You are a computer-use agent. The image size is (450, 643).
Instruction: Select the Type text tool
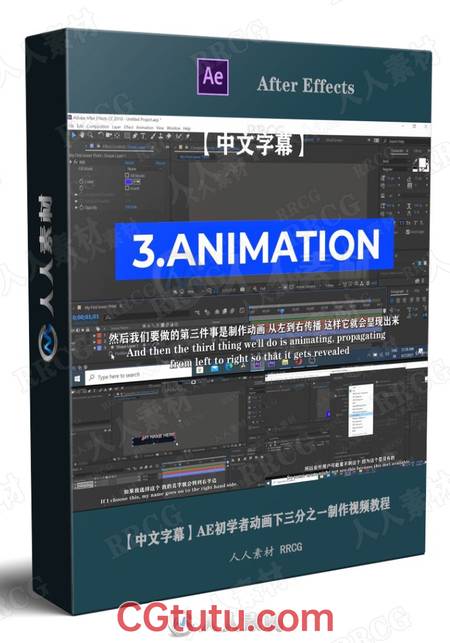tap(143, 136)
